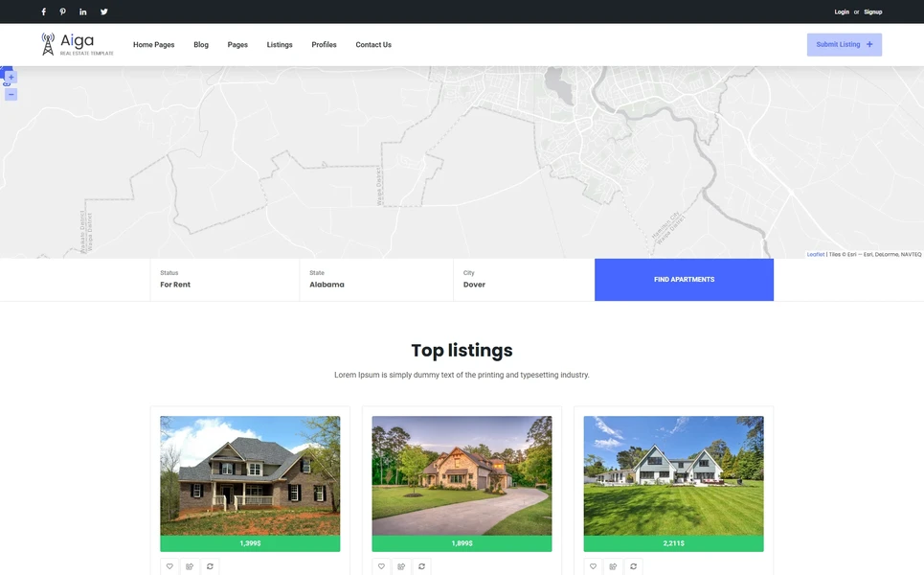The height and width of the screenshot is (575, 924).
Task: Open the 1,899$ property thumbnail
Action: (x=462, y=474)
